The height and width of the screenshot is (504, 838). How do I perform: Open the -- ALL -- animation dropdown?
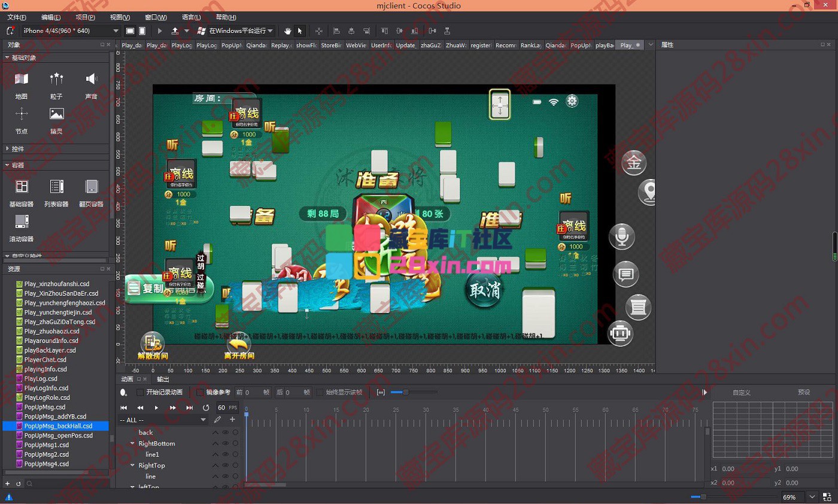point(163,420)
